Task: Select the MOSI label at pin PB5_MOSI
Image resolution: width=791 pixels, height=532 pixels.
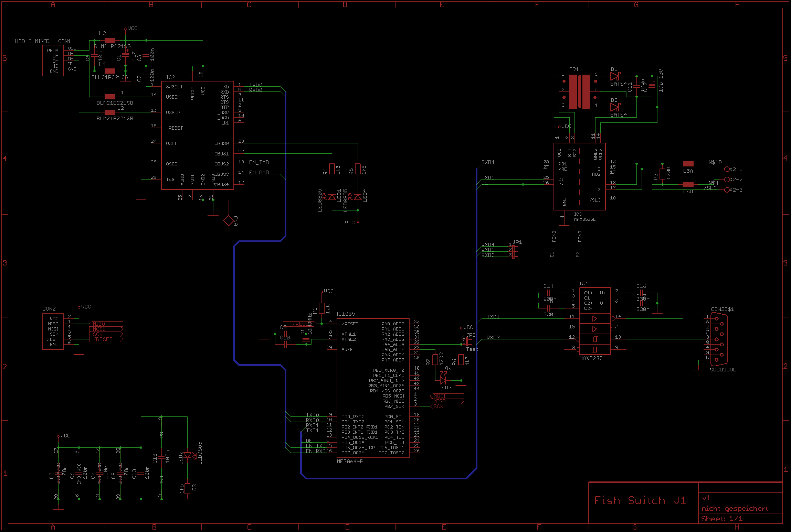Action: (447, 396)
